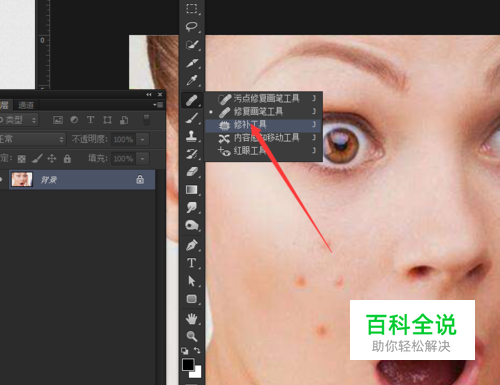
Task: Open the foreground color picker
Action: coord(188,365)
